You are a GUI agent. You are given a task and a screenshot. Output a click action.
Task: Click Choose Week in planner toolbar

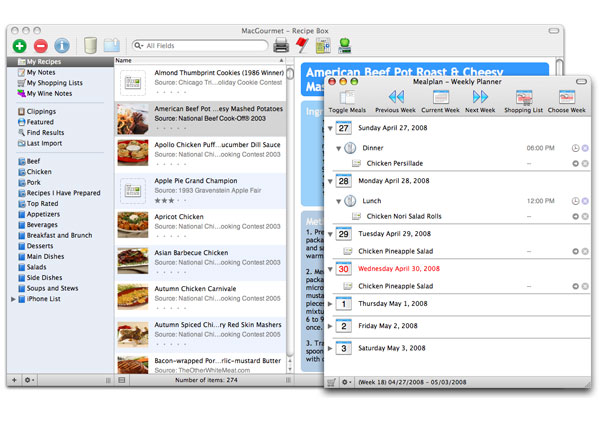pos(566,102)
